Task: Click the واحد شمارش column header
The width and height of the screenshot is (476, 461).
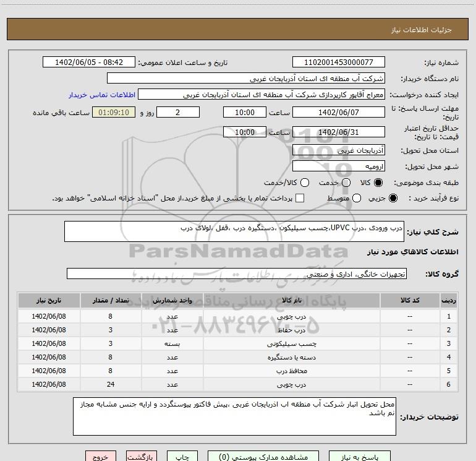Action: (172, 301)
